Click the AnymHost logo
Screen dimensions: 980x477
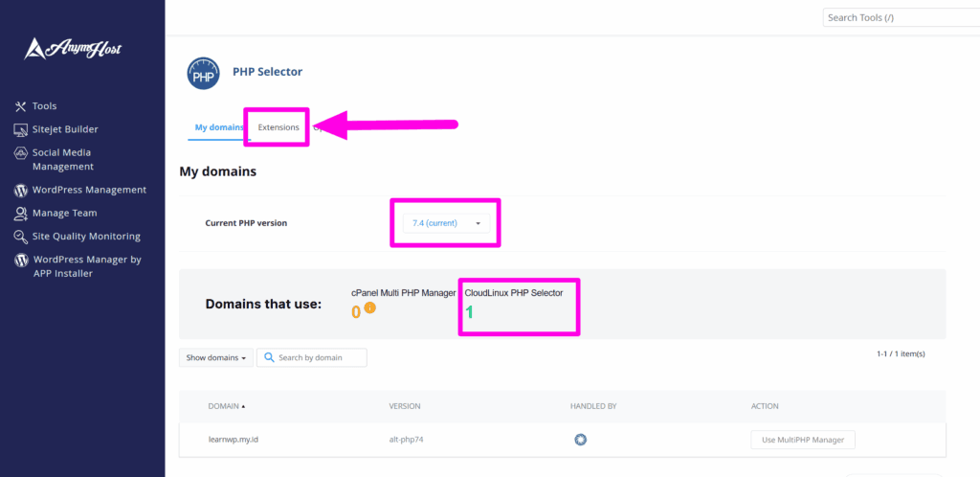tap(73, 49)
